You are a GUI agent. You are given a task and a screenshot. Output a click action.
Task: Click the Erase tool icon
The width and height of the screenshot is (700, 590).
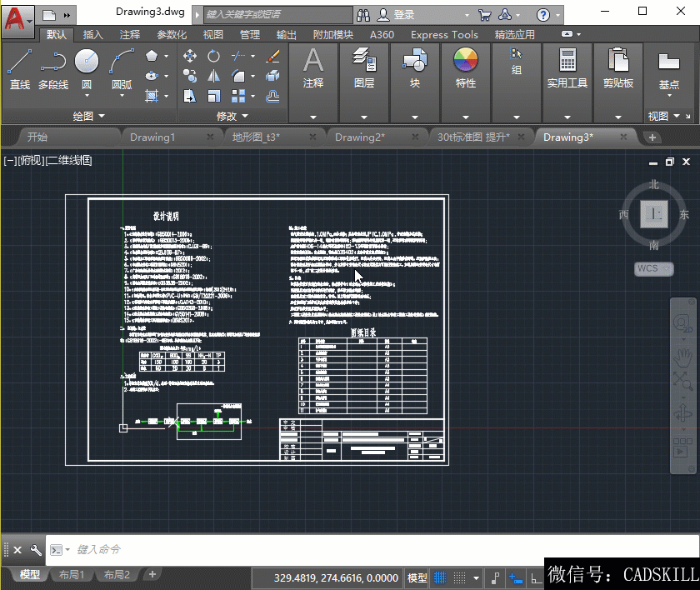pyautogui.click(x=272, y=56)
